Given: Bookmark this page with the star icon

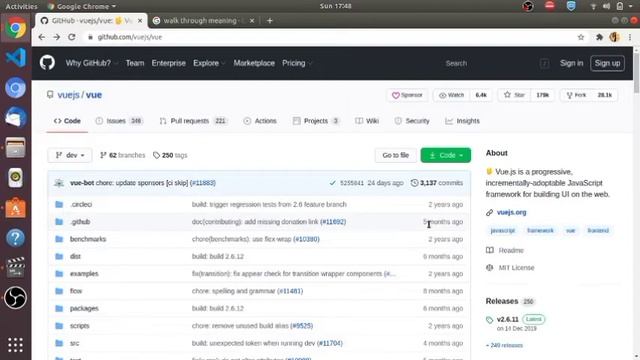Looking at the screenshot, I should click(581, 37).
